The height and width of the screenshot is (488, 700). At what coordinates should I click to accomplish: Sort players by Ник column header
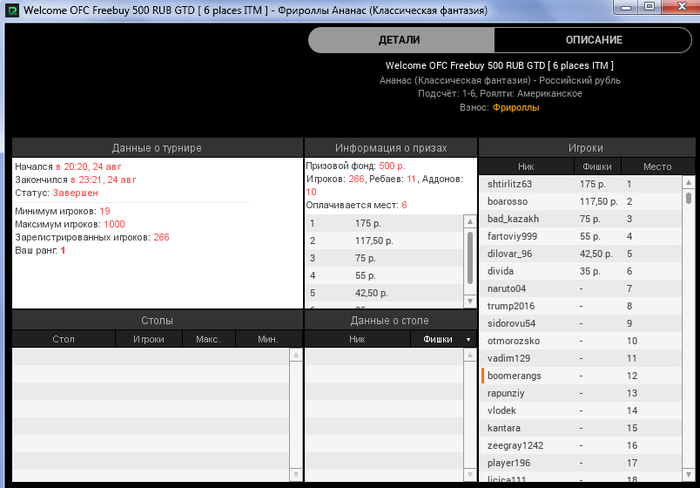526,167
